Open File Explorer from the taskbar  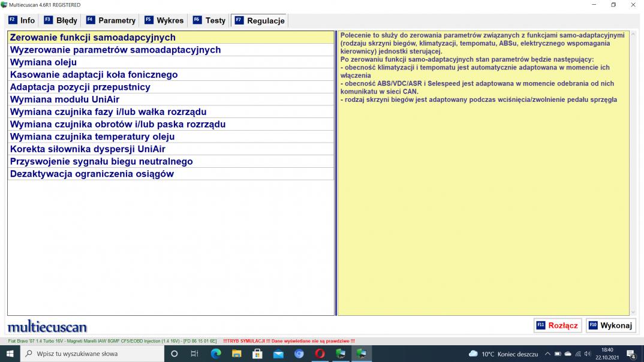[236, 354]
